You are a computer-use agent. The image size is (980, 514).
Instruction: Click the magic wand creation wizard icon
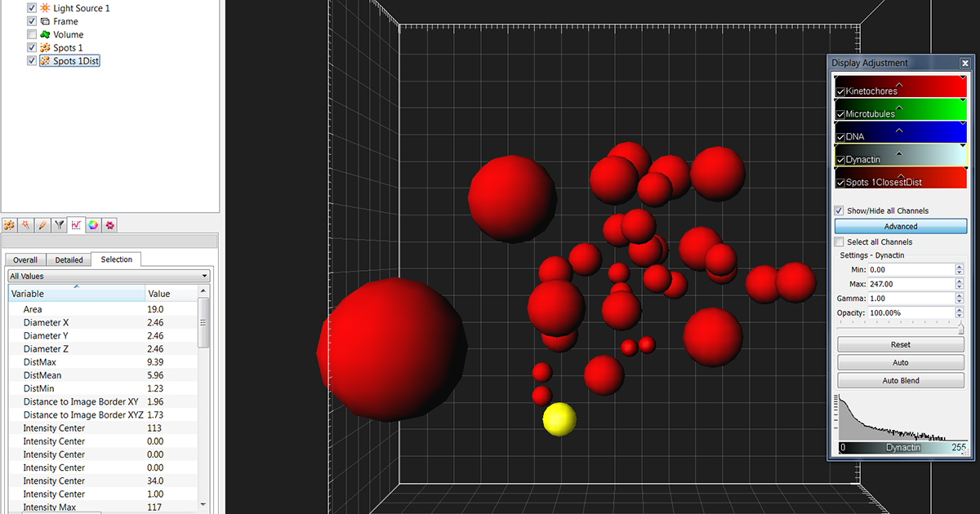tap(26, 224)
